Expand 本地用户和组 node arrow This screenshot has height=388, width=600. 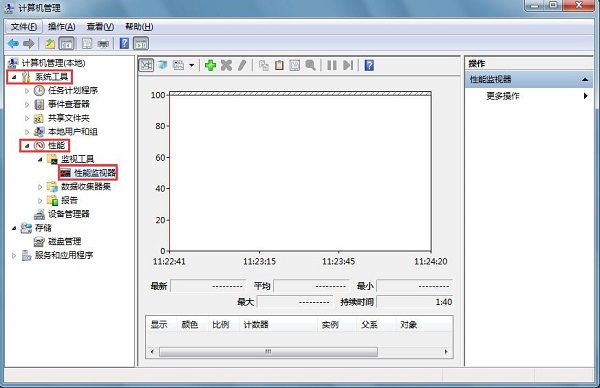click(x=27, y=132)
